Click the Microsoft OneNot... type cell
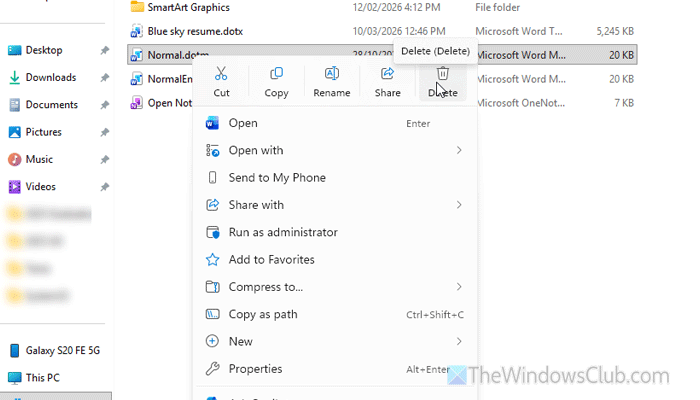The height and width of the screenshot is (400, 700). (x=520, y=103)
